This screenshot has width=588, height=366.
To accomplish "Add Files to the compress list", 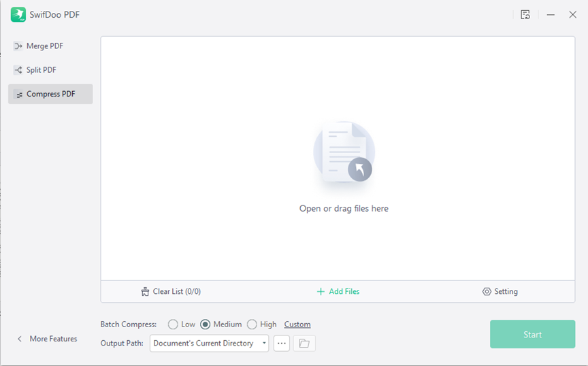I will pos(338,291).
